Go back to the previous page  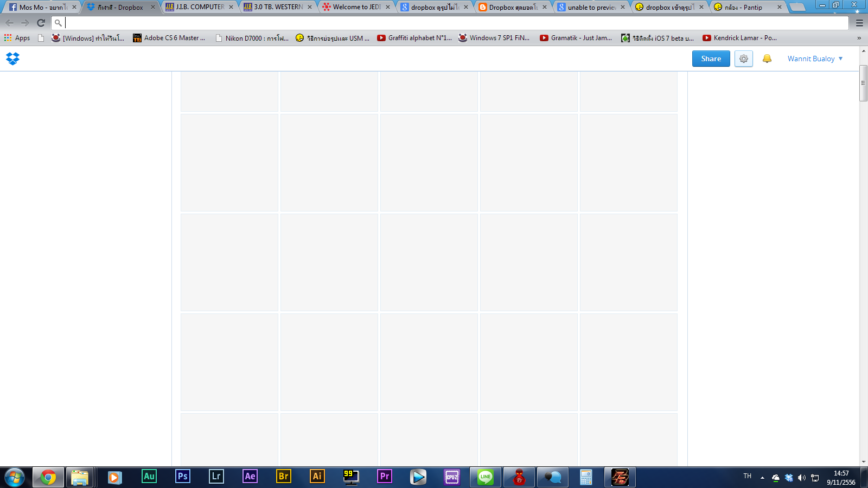10,23
